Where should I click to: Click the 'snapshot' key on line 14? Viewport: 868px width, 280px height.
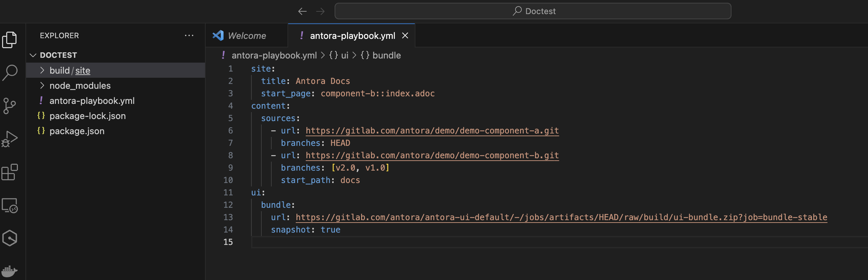[x=291, y=229]
